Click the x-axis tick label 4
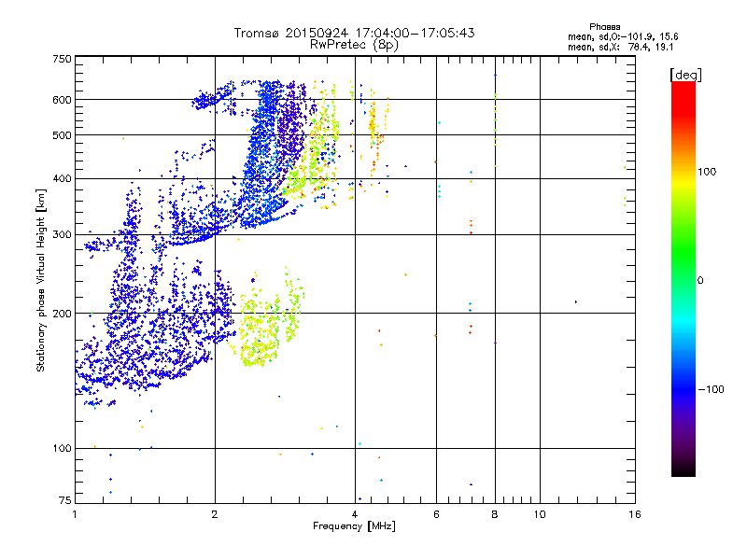Screen dimensions: 747x560 pos(355,514)
